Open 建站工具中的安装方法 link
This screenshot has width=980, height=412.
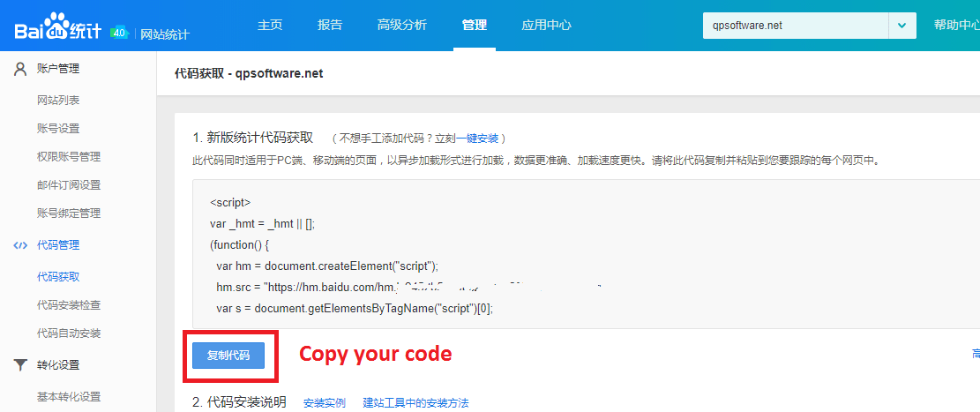click(415, 402)
